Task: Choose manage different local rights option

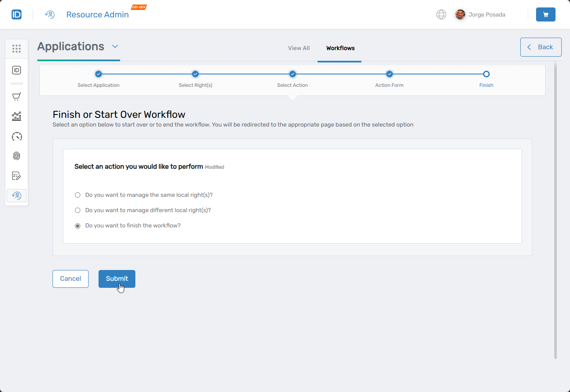Action: (77, 210)
